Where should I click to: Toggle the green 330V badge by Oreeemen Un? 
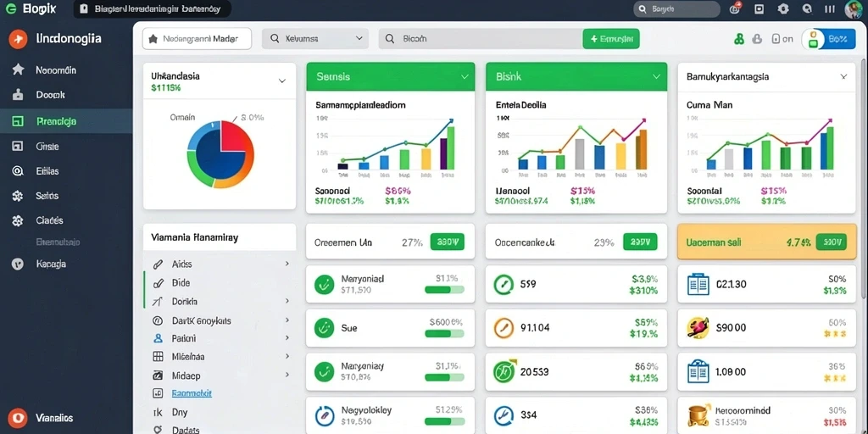447,242
